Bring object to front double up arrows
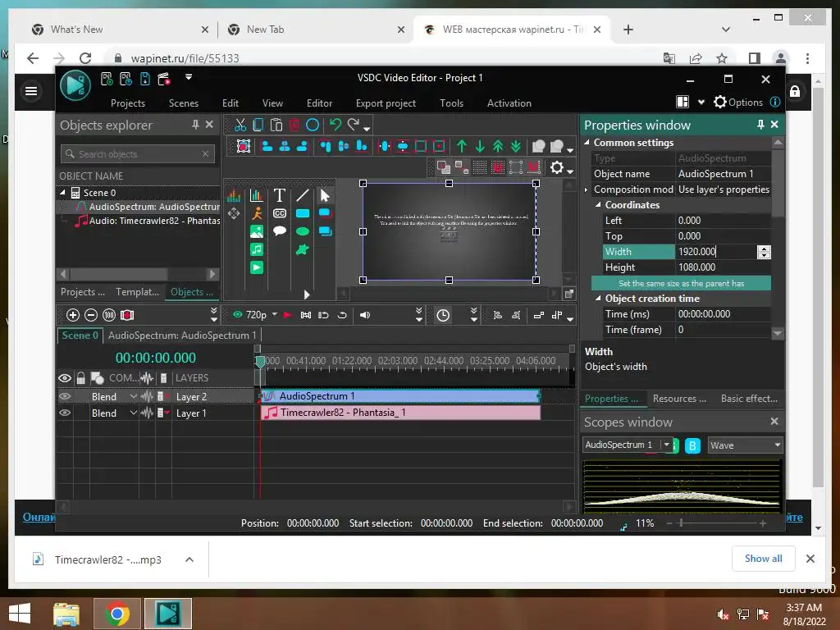 click(x=498, y=146)
